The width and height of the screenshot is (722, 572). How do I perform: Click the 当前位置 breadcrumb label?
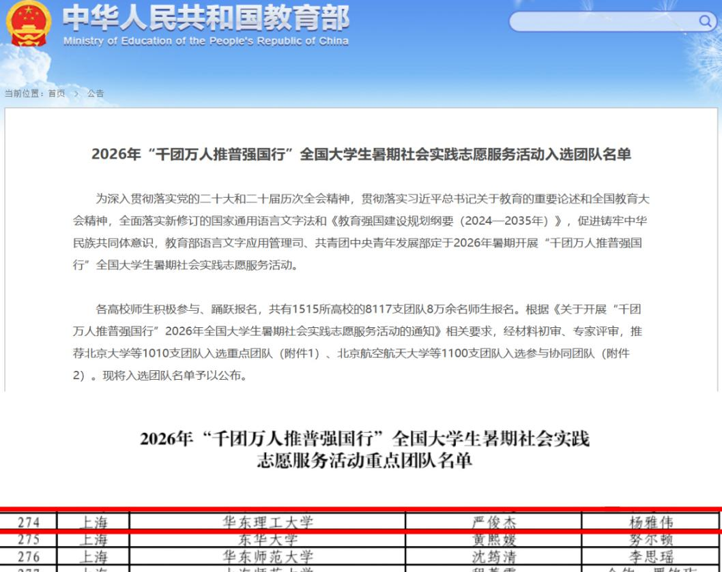(x=24, y=93)
